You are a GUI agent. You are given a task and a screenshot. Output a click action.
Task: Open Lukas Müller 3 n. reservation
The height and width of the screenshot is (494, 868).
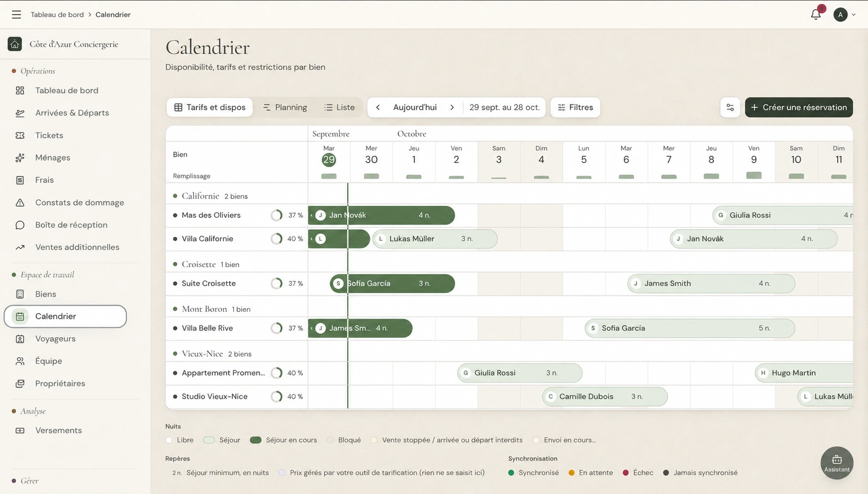click(x=435, y=239)
